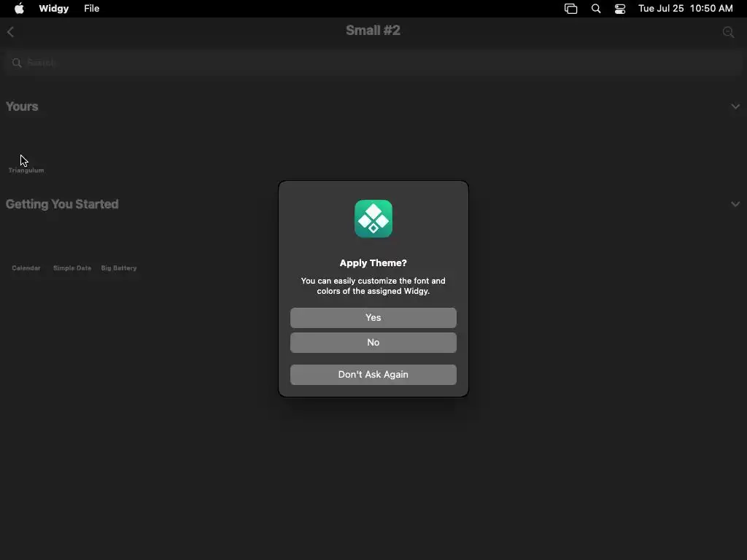
Task: Focus the Search input field
Action: [x=373, y=63]
